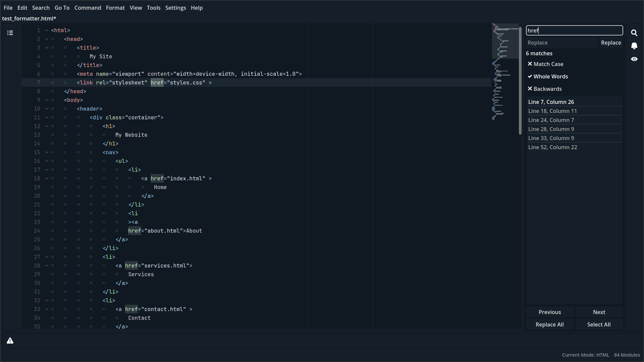Open the Tools menu
The image size is (644, 362).
click(154, 8)
